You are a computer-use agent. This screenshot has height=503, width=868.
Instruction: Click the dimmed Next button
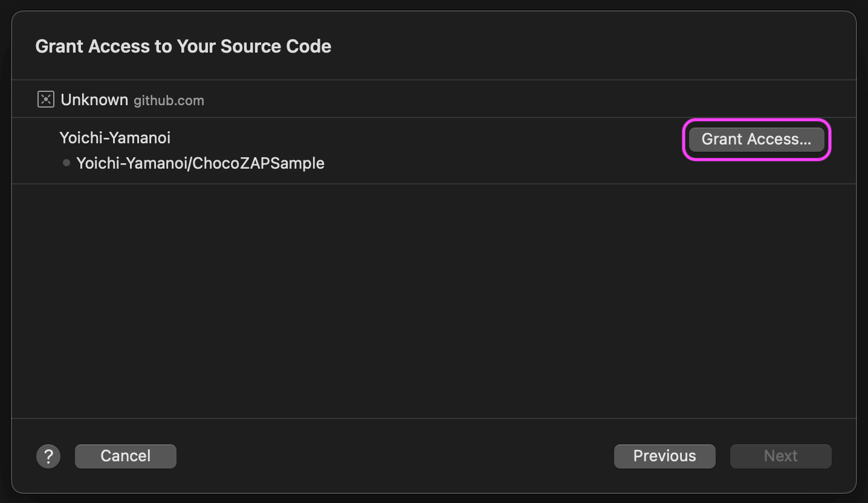click(780, 456)
